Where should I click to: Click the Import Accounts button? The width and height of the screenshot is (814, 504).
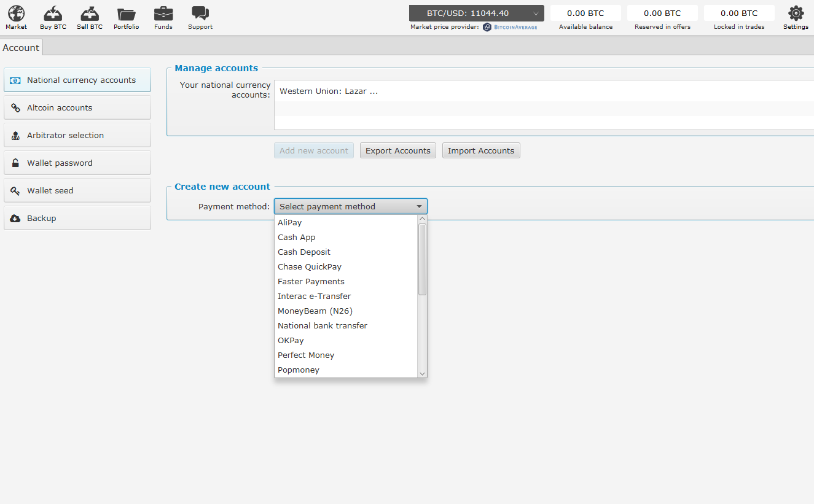pos(481,150)
